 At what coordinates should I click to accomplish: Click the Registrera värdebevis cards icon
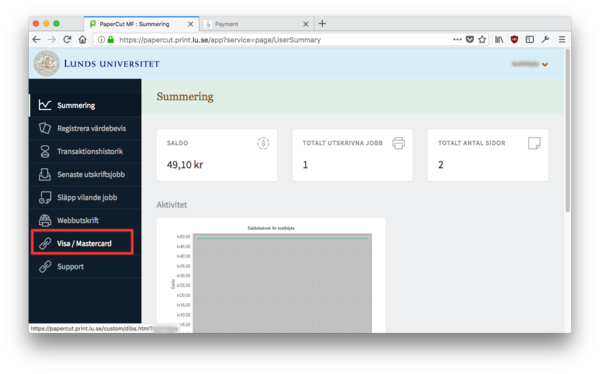click(x=45, y=128)
